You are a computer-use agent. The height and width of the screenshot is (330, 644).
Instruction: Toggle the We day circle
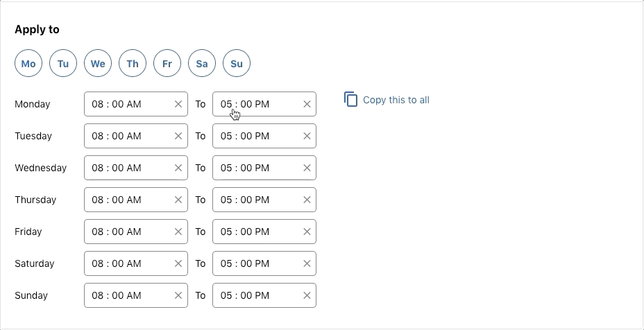click(x=98, y=63)
